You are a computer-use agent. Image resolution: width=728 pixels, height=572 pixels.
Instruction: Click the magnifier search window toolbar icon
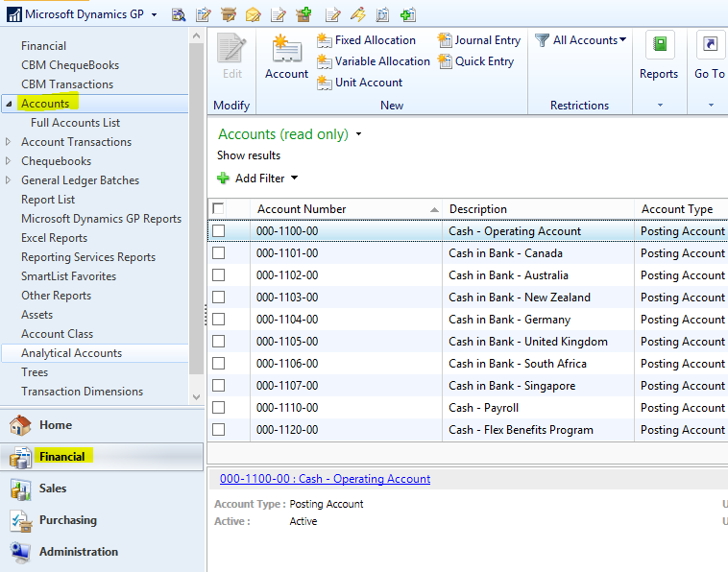pos(179,15)
